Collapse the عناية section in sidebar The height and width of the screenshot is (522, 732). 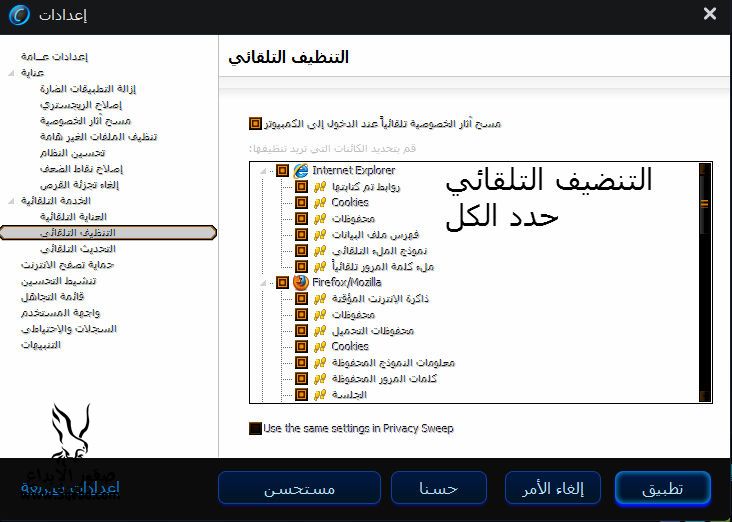point(11,73)
